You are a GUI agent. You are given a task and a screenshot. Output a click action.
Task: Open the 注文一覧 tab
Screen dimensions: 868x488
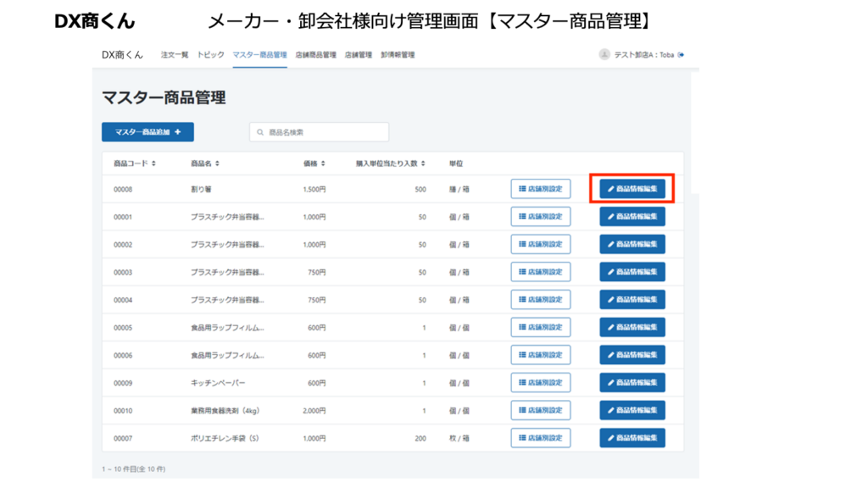(x=175, y=55)
